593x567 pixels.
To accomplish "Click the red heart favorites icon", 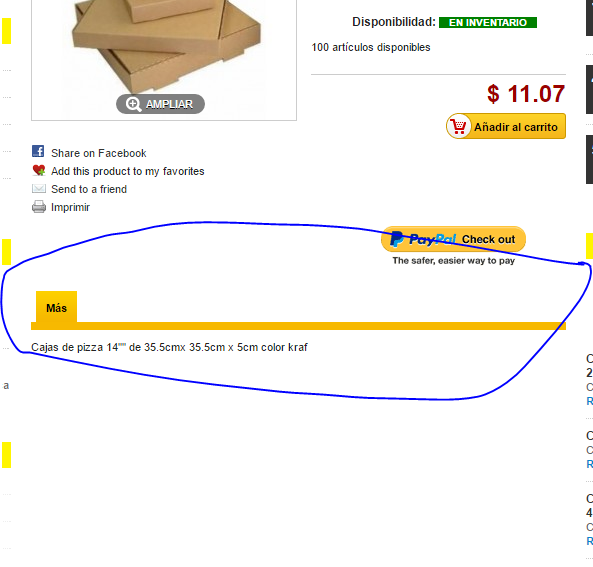I will [x=39, y=171].
